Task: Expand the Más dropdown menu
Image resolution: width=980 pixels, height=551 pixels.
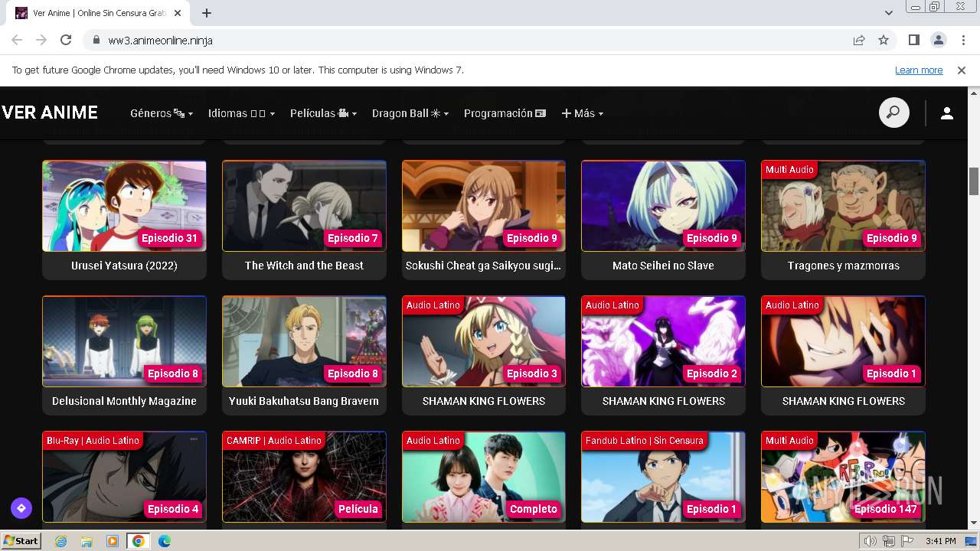Action: point(583,113)
